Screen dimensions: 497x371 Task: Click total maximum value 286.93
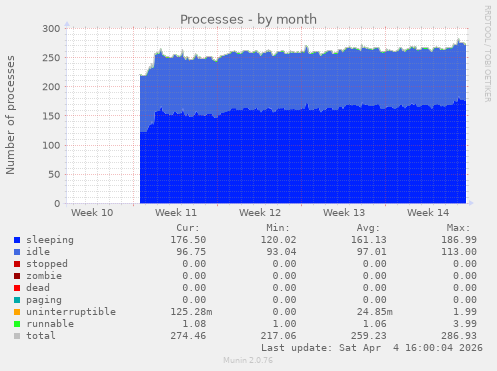[459, 336]
